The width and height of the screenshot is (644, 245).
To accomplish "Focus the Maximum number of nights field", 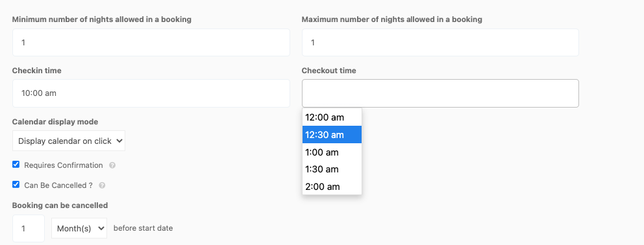I will click(440, 42).
